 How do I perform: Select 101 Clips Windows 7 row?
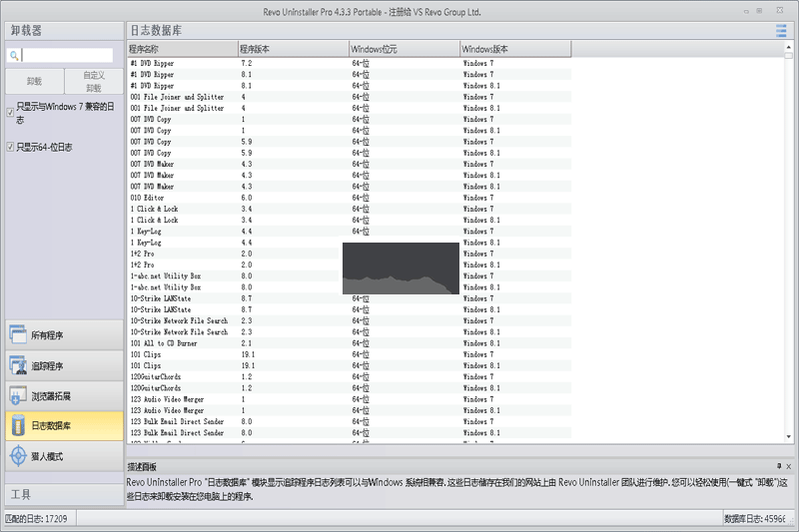350,354
